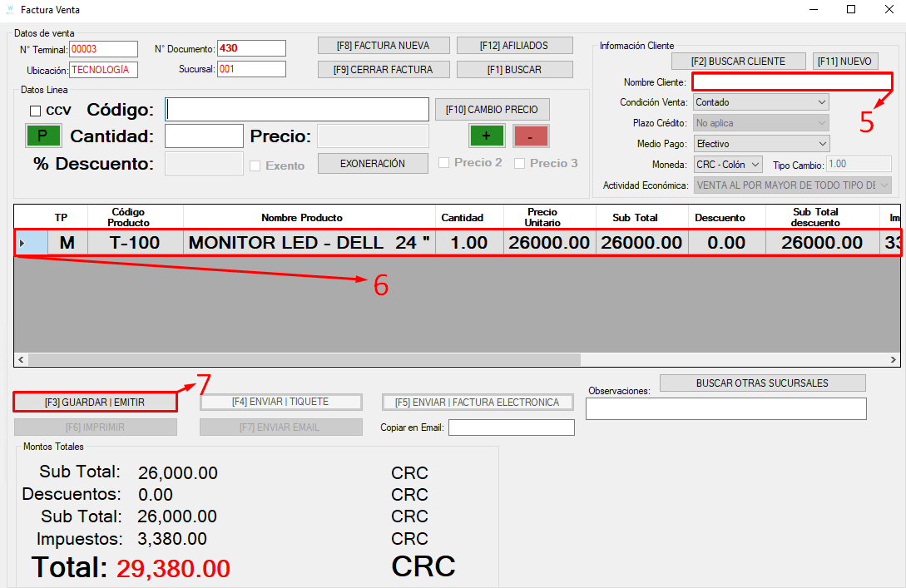Enable the Precio 3 checkbox
The image size is (906, 588).
(519, 164)
